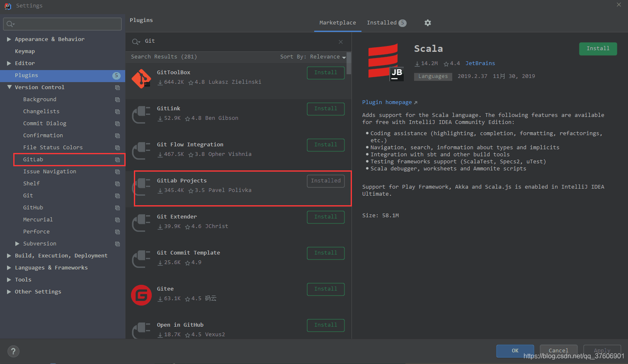The height and width of the screenshot is (364, 628).
Task: Click the project-level icon beside Commit Dialog
Action: [118, 124]
